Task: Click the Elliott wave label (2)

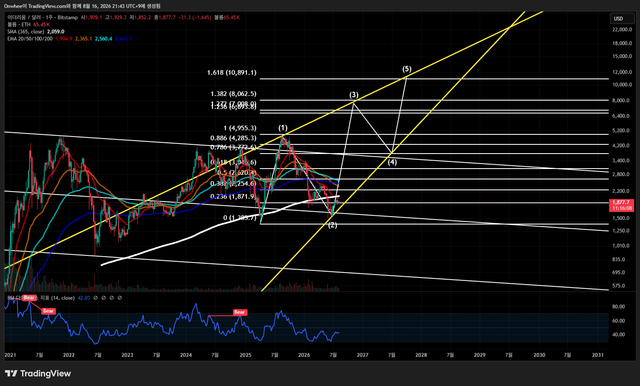Action: [x=333, y=225]
